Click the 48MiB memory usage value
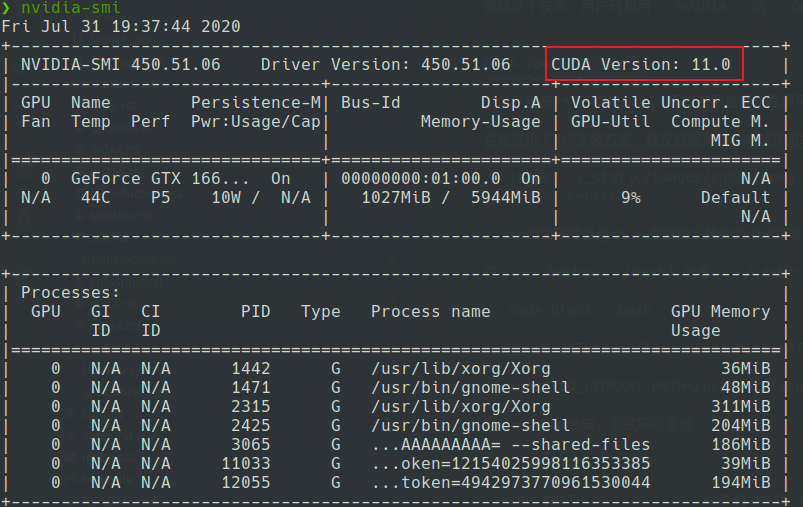The width and height of the screenshot is (803, 507). pos(746,387)
